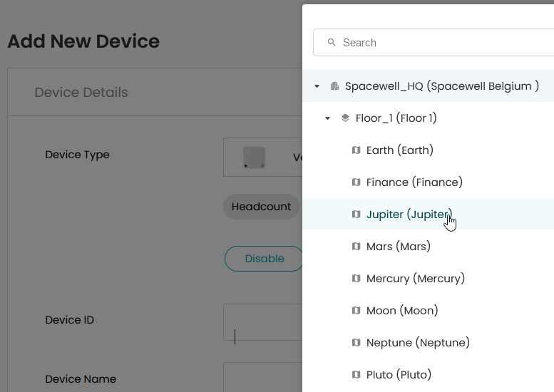Click the Moon room map icon
The image size is (554, 392).
pyautogui.click(x=356, y=311)
